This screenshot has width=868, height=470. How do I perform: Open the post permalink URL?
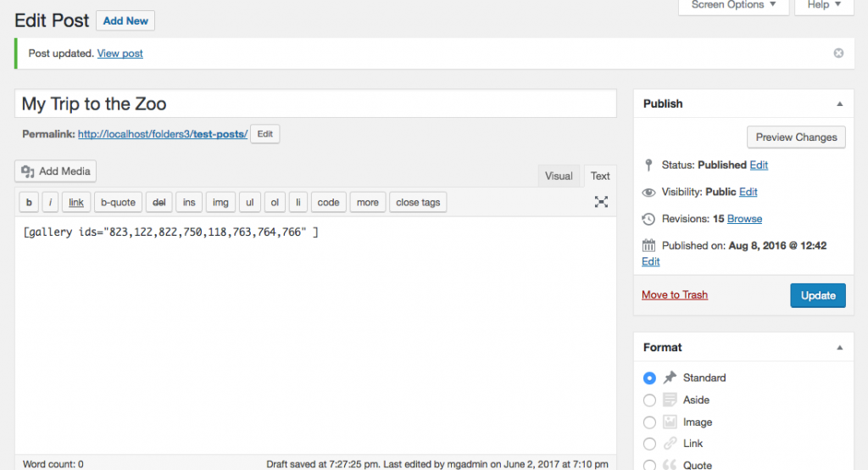(x=162, y=134)
